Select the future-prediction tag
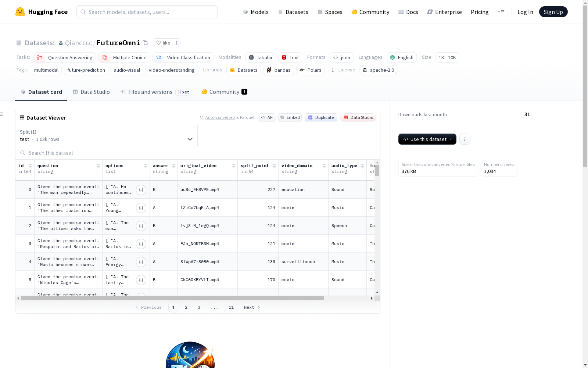588x368 pixels. point(86,70)
